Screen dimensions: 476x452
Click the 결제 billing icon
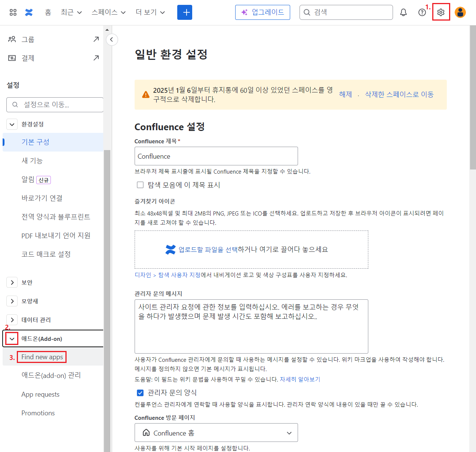tap(12, 58)
